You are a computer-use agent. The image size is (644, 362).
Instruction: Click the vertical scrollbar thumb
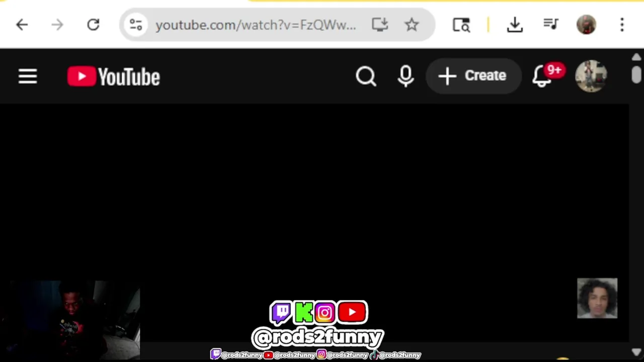point(636,74)
